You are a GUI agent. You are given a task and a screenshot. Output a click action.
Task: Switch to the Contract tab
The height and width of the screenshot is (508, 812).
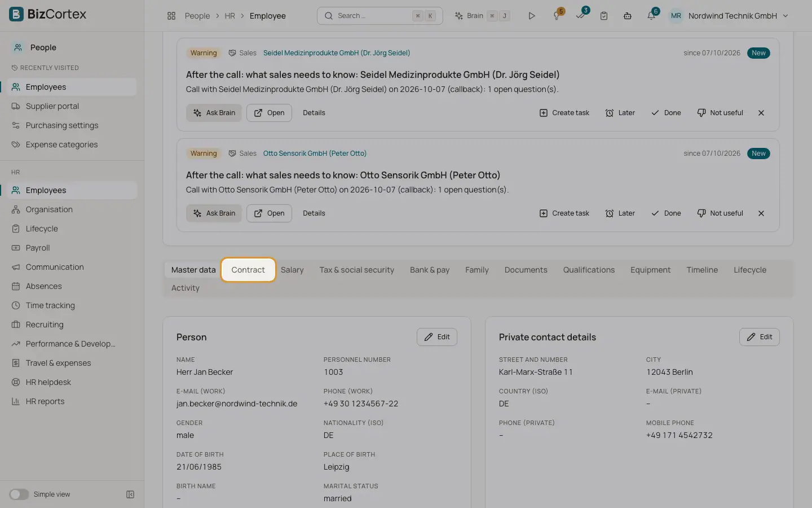click(248, 270)
